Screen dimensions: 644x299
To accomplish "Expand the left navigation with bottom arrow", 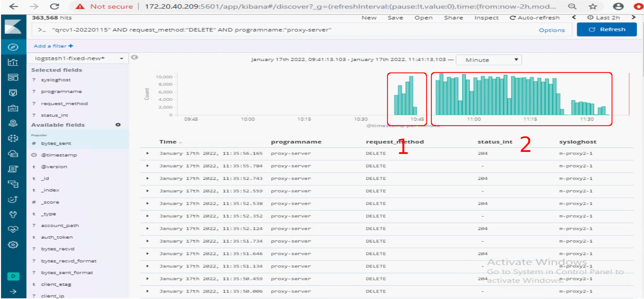I will [x=13, y=292].
